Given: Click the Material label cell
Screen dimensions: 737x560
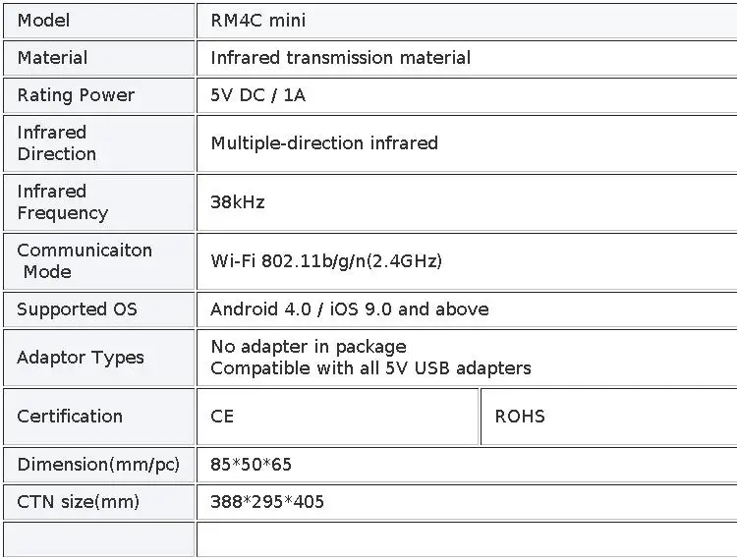Looking at the screenshot, I should pos(98,58).
